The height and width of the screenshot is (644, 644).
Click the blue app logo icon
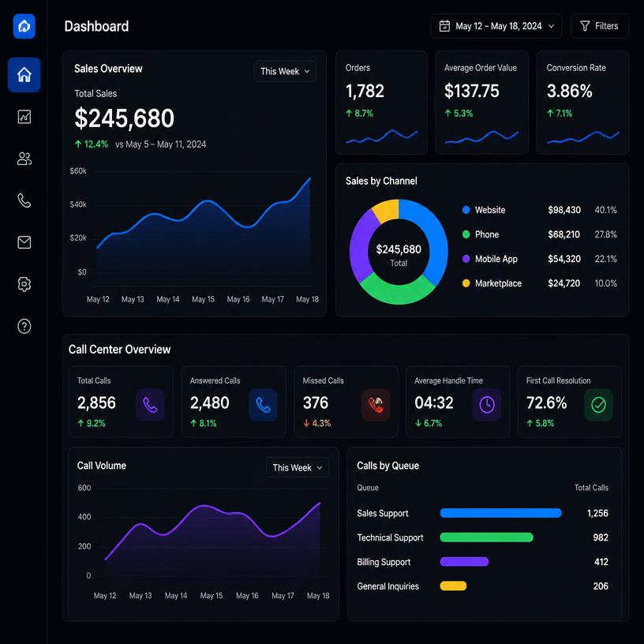point(24,26)
